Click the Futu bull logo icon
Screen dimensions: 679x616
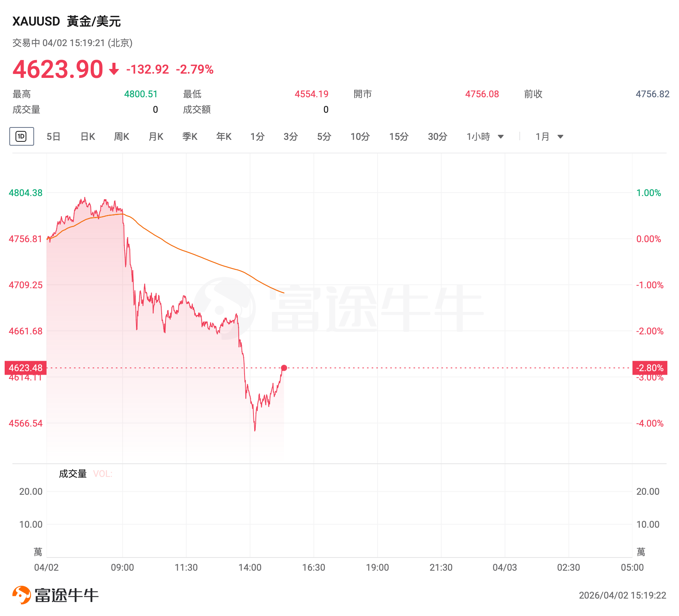point(21,595)
